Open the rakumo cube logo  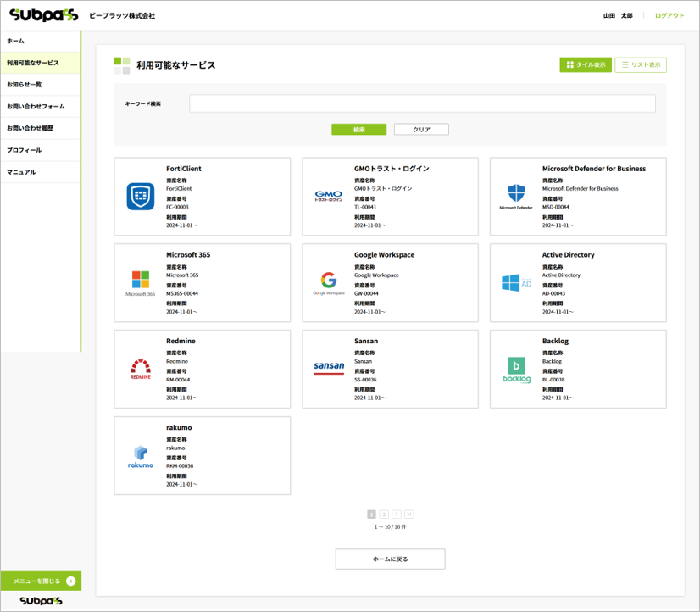coord(141,456)
